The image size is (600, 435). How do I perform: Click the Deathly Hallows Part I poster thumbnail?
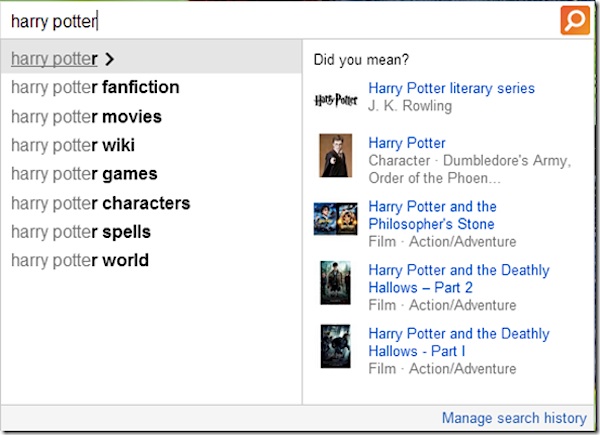click(x=336, y=346)
